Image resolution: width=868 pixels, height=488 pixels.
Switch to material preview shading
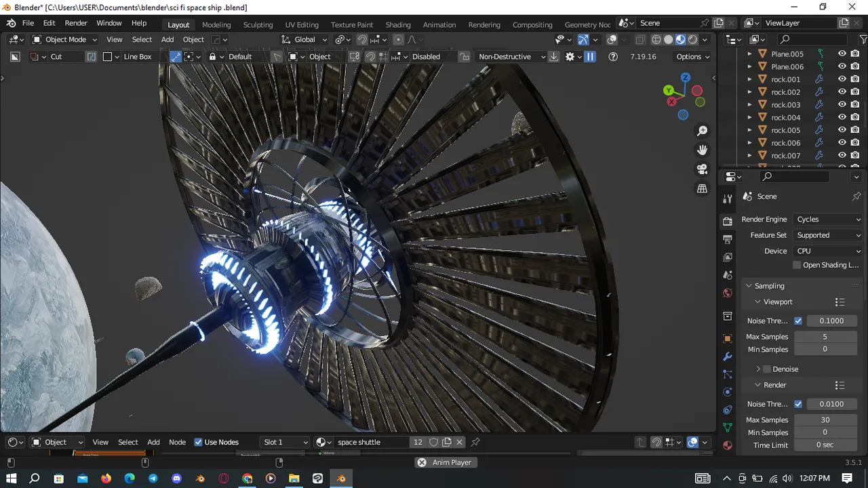680,39
